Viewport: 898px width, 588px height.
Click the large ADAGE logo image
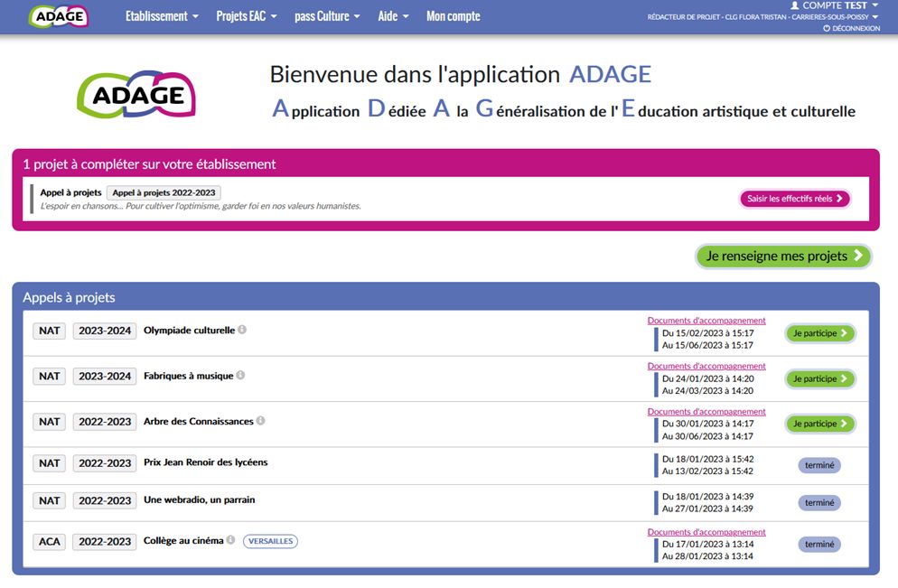136,95
